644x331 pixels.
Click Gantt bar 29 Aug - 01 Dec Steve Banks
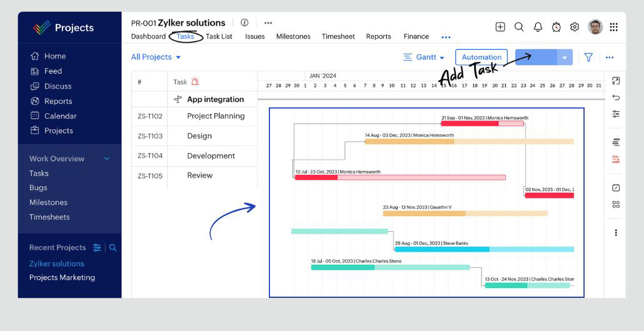click(484, 249)
